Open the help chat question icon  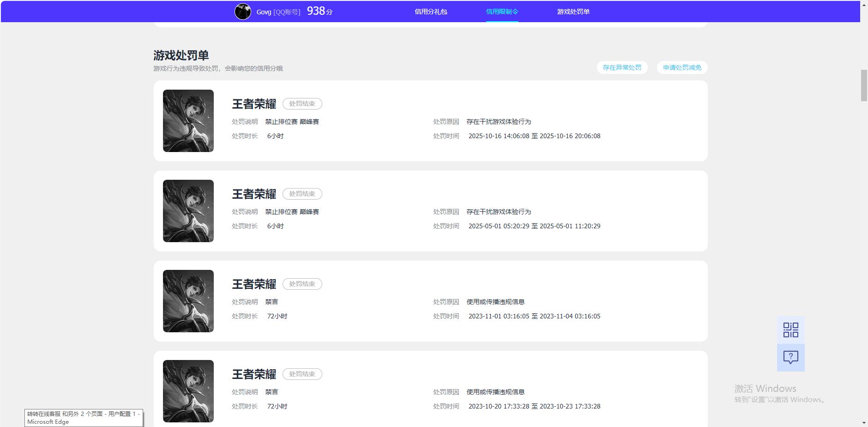(x=790, y=357)
